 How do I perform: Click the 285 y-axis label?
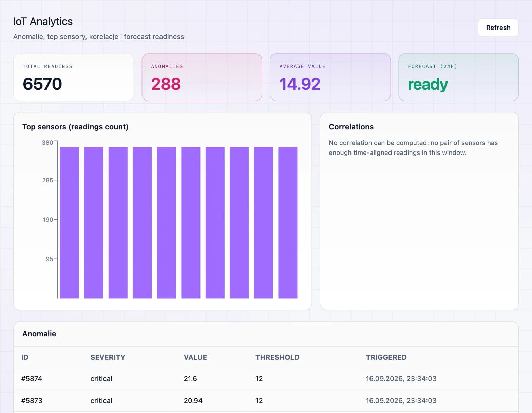pos(47,180)
